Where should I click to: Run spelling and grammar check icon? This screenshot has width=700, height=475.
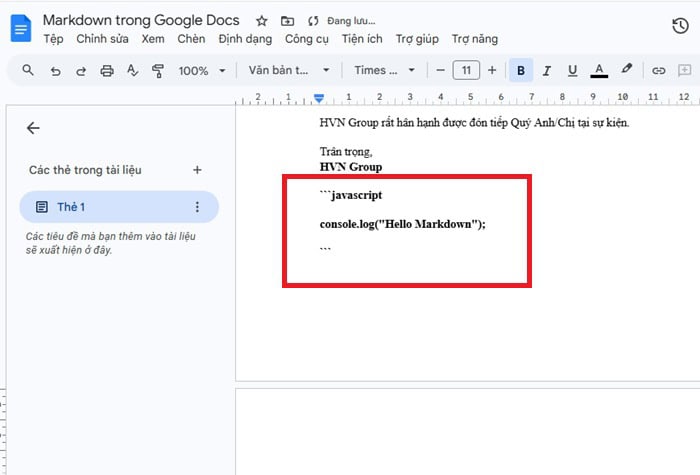point(132,71)
